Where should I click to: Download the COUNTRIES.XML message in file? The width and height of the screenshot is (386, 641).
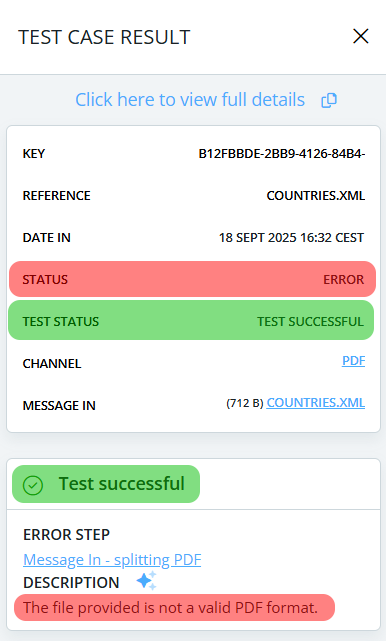click(x=316, y=403)
